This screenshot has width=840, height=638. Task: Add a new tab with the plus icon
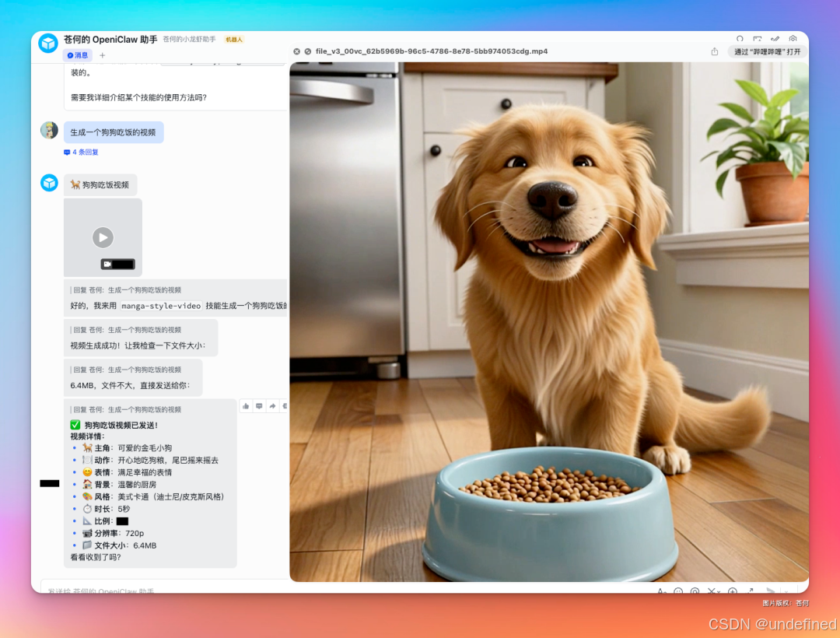103,55
